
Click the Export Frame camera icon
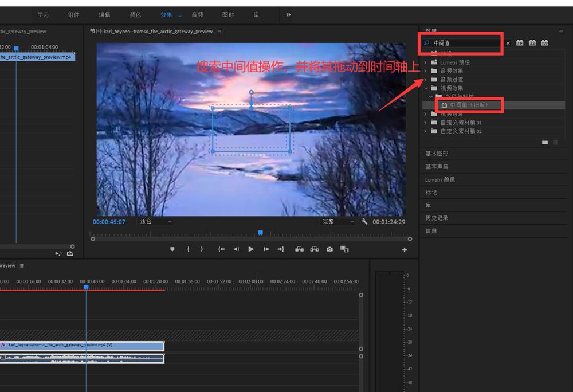[329, 249]
